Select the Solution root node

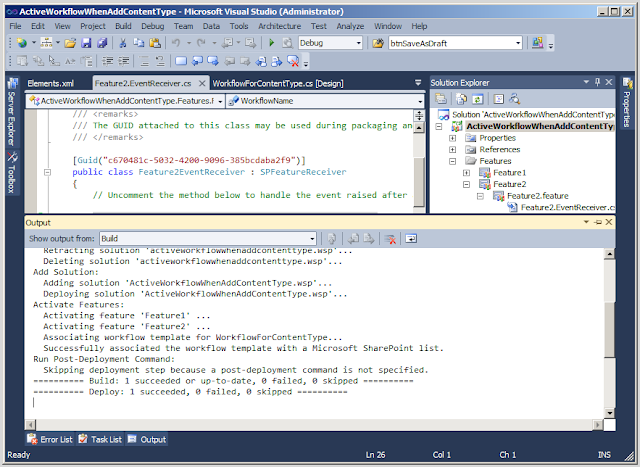coord(533,115)
